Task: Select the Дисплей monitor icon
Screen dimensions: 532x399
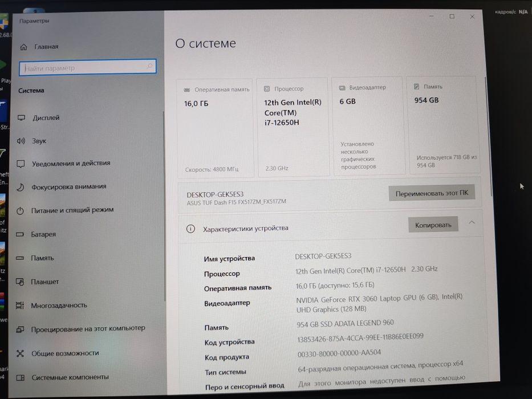Action: (21, 118)
